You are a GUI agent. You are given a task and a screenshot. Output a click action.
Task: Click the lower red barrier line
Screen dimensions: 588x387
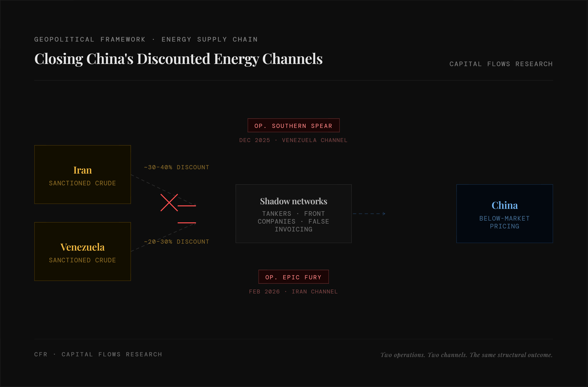[x=187, y=223]
